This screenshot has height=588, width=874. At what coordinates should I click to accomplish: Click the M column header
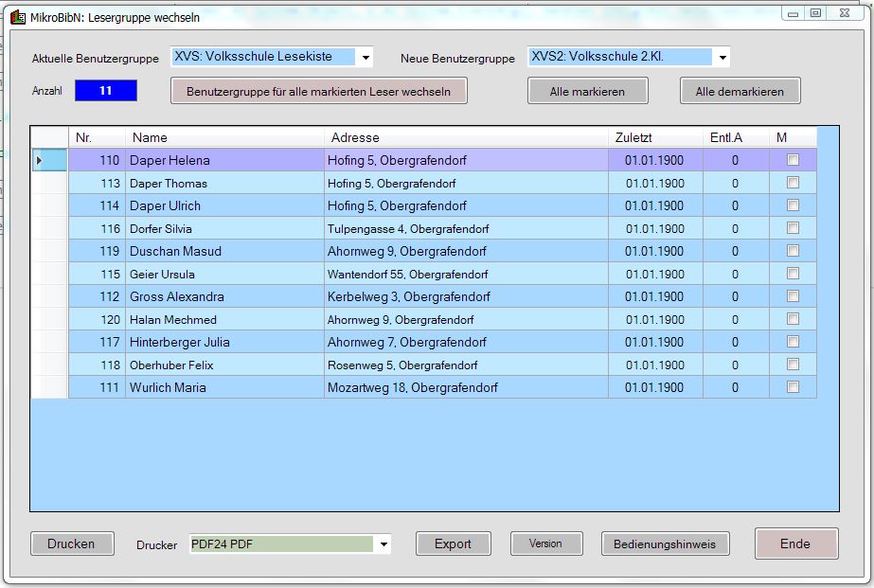tap(793, 137)
